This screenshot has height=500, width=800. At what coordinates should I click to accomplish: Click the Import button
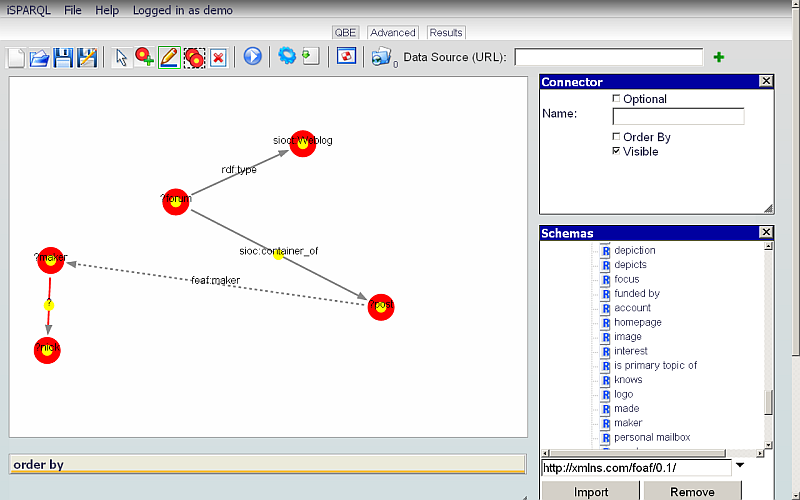point(591,492)
